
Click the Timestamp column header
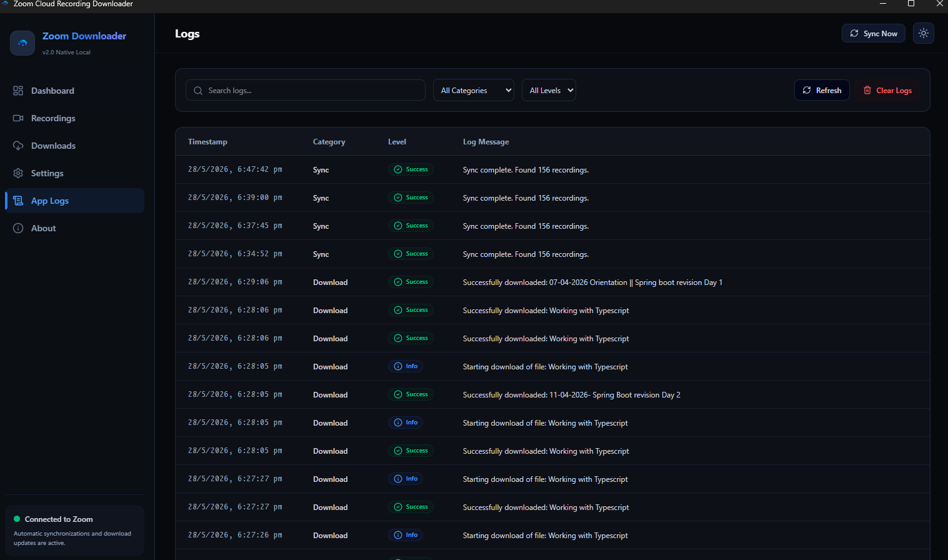207,142
